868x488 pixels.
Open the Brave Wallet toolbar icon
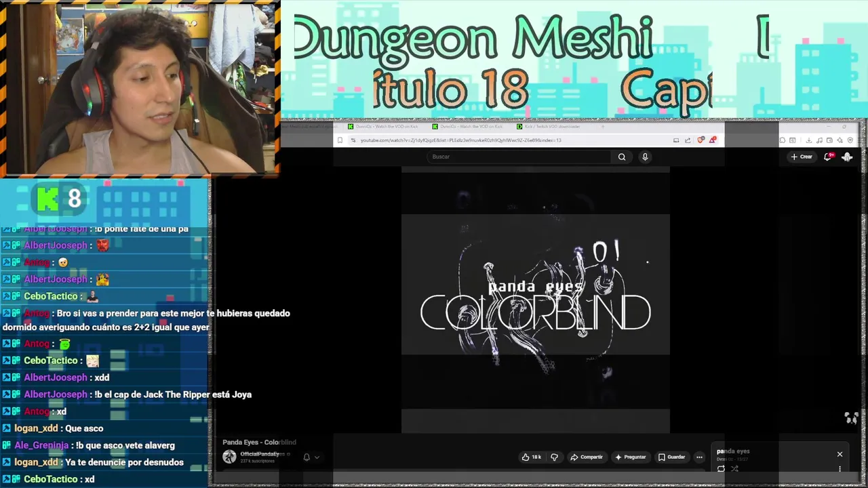829,140
